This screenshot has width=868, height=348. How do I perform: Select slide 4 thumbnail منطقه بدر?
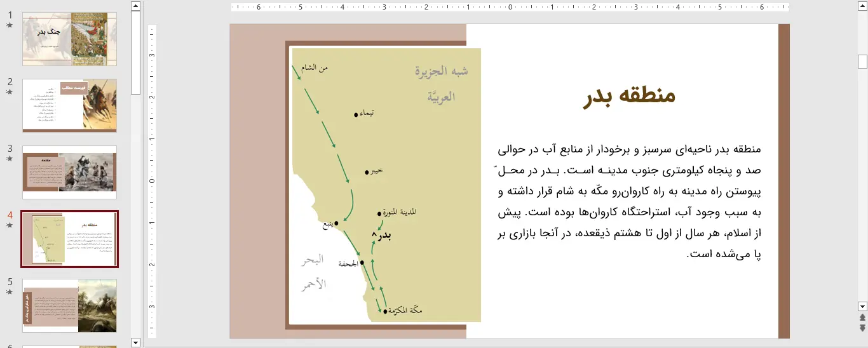tap(70, 239)
